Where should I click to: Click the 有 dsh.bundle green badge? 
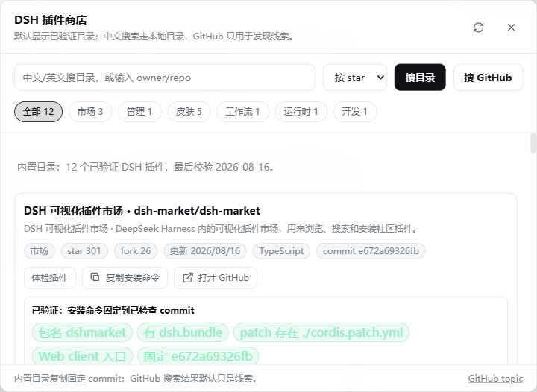click(x=183, y=332)
